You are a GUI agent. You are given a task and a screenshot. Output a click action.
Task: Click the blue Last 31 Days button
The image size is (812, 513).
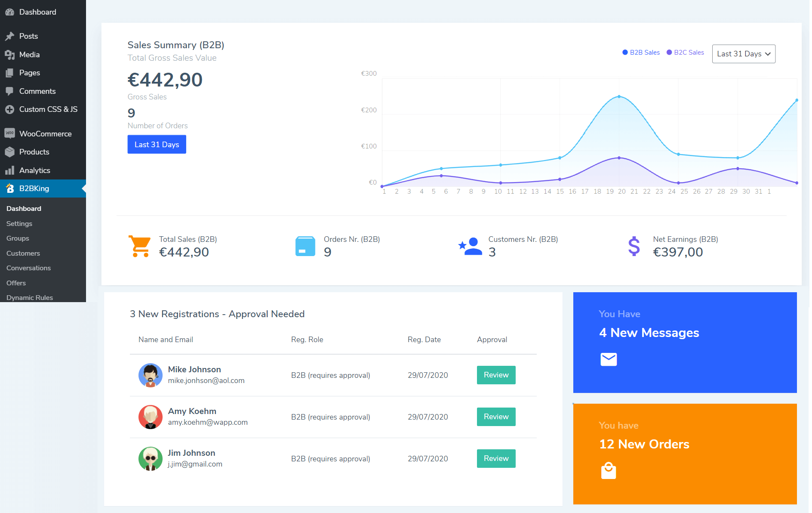157,145
